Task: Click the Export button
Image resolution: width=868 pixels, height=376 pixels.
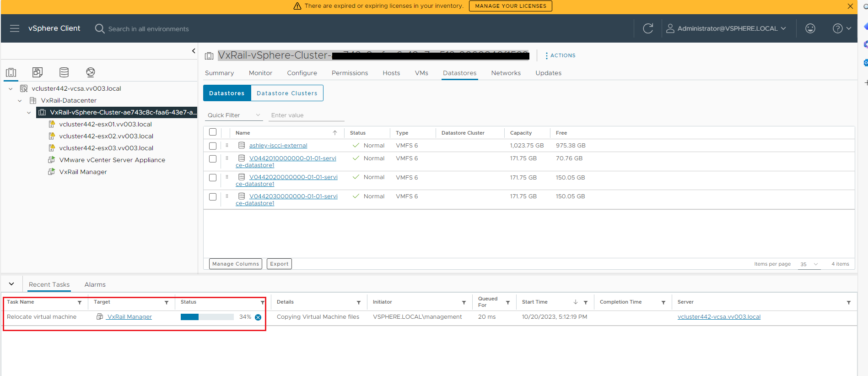Action: tap(279, 264)
